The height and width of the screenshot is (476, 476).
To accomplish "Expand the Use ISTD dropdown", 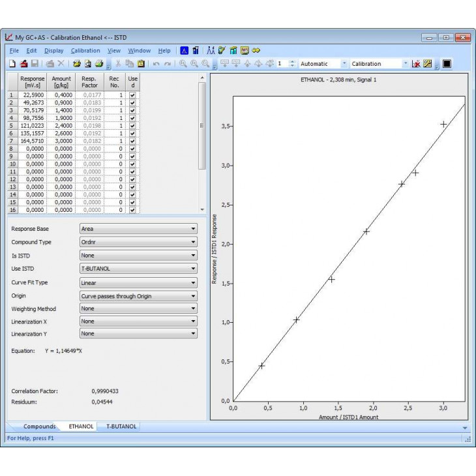I will 138,269.
